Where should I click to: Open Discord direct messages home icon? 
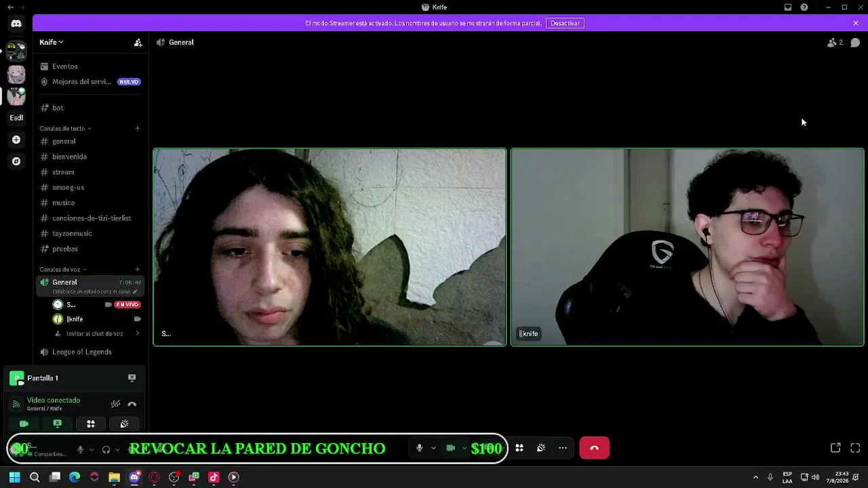coord(16,24)
